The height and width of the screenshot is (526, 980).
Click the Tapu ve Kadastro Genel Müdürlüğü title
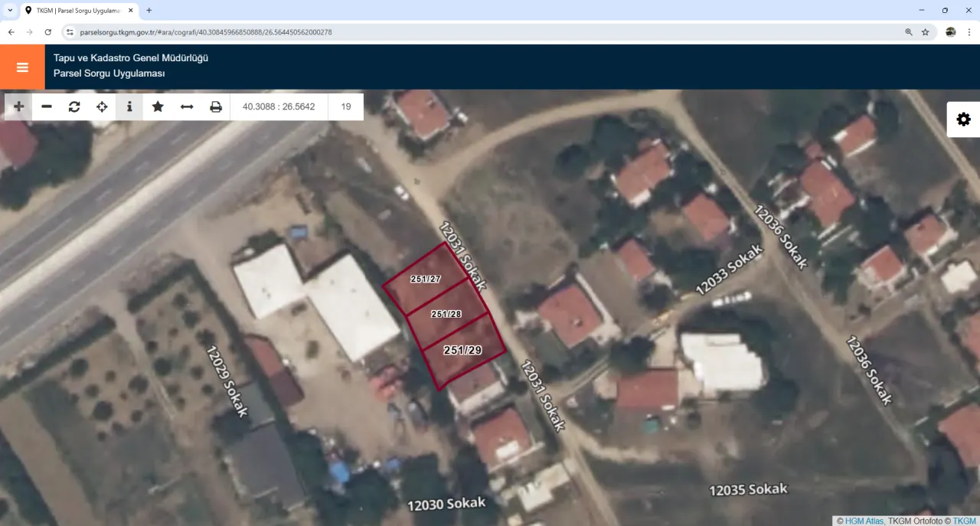coord(131,58)
